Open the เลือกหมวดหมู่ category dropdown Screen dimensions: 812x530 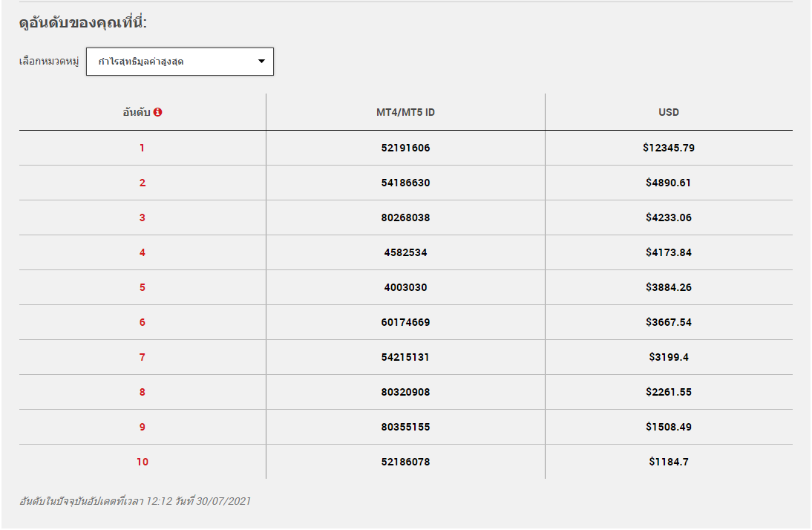(180, 62)
